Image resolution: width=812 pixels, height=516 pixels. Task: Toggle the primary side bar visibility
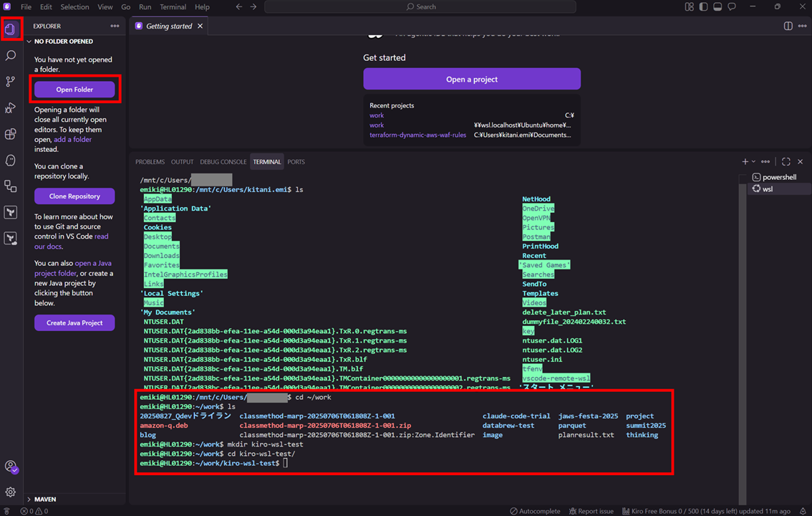tap(704, 7)
